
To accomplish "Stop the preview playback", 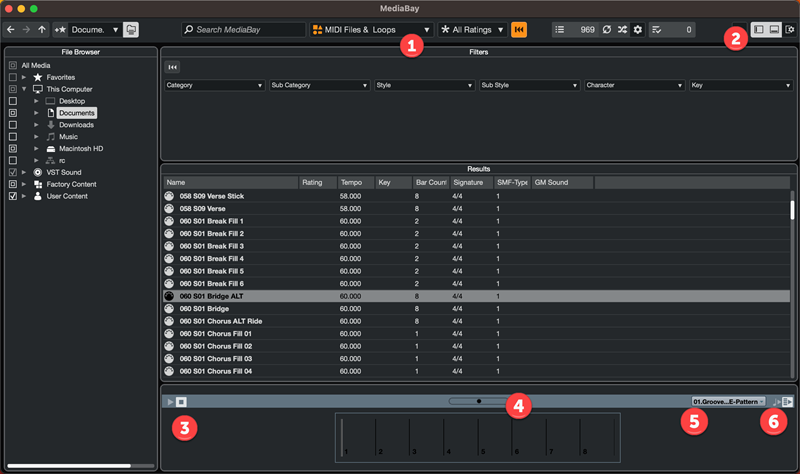I will click(x=181, y=402).
